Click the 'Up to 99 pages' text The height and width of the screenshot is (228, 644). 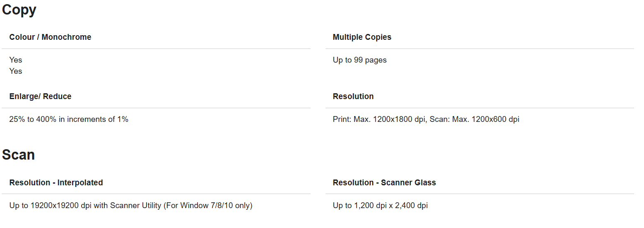click(x=359, y=60)
